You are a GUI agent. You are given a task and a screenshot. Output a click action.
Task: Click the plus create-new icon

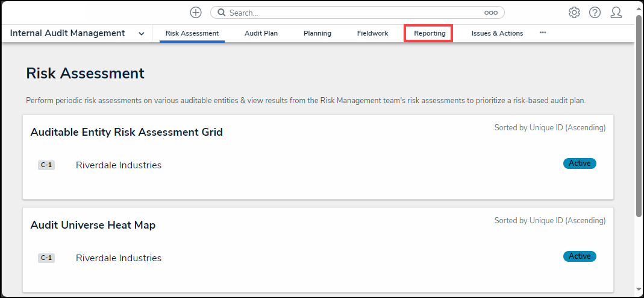click(x=196, y=13)
